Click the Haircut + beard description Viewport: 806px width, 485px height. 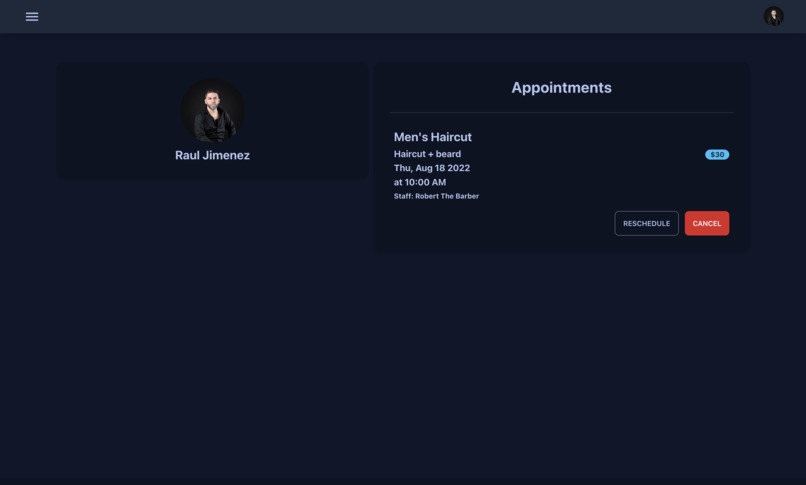click(427, 154)
